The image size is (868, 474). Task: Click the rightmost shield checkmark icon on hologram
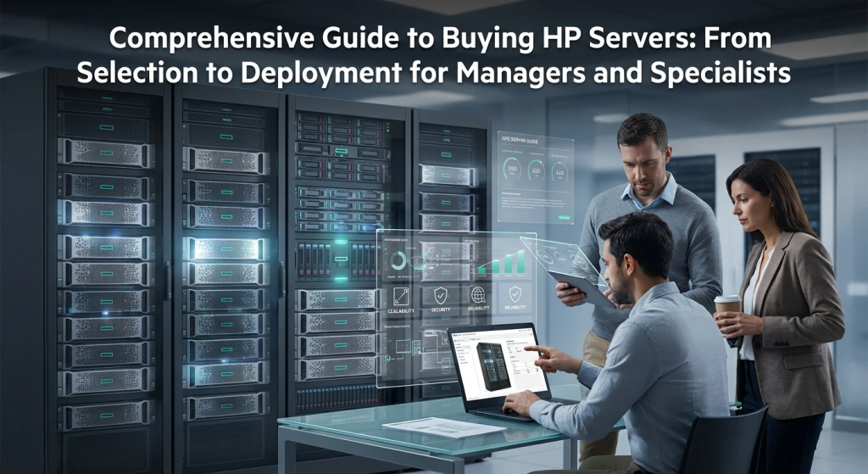tap(515, 294)
